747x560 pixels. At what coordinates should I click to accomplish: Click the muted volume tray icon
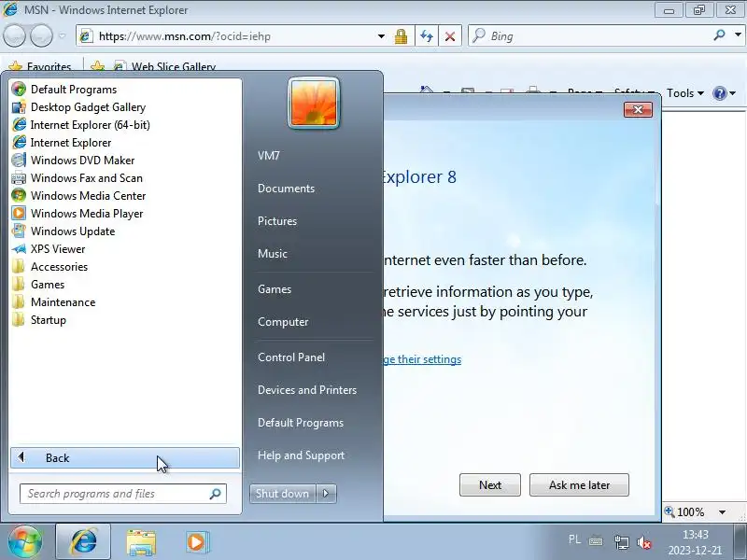coord(644,542)
